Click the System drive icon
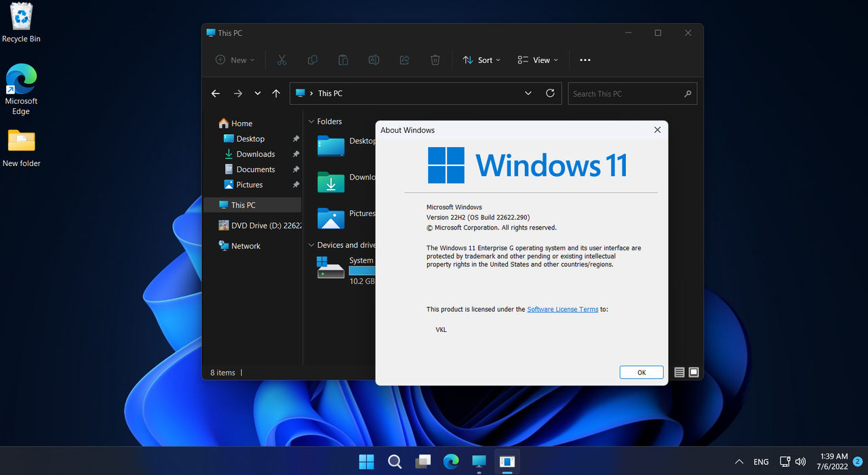 [331, 267]
